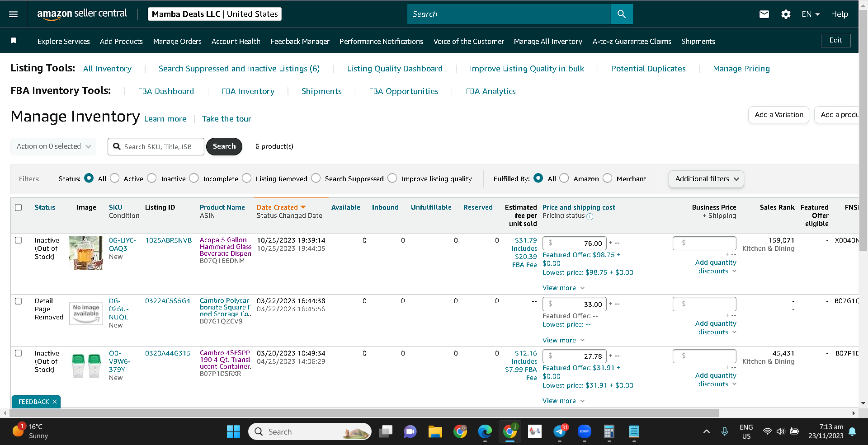This screenshot has height=445, width=868.
Task: Open the Action on 0 selected dropdown
Action: 53,146
